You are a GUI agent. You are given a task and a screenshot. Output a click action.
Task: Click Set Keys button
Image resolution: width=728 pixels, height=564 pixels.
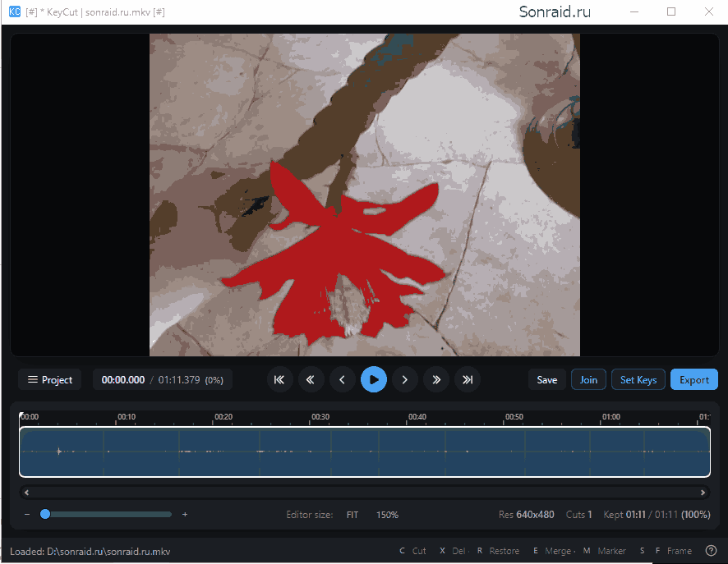point(638,380)
